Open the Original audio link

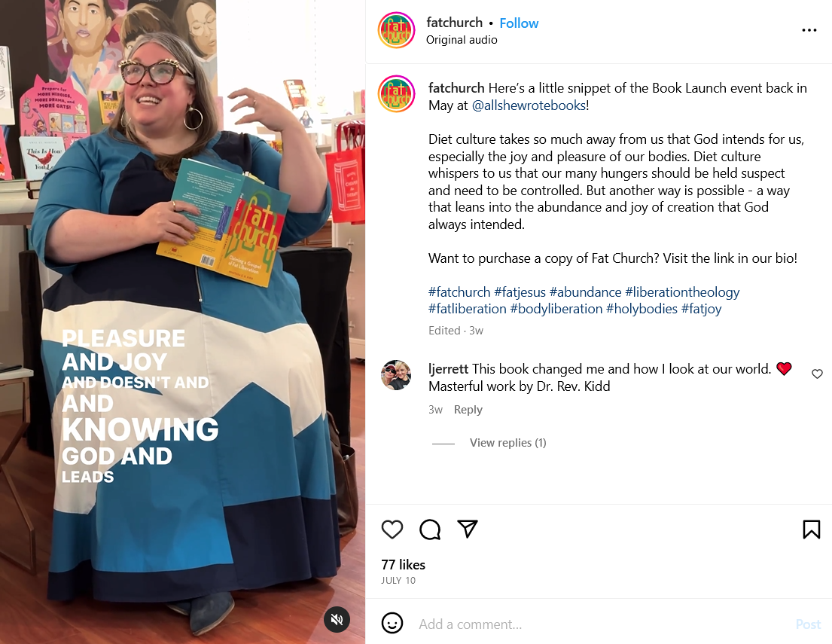tap(462, 40)
